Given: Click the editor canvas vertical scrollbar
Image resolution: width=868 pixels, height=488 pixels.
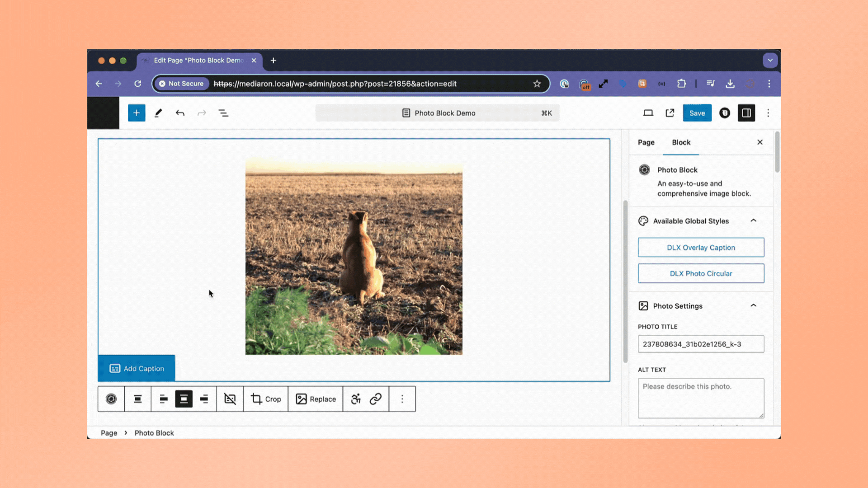Looking at the screenshot, I should coord(626,281).
